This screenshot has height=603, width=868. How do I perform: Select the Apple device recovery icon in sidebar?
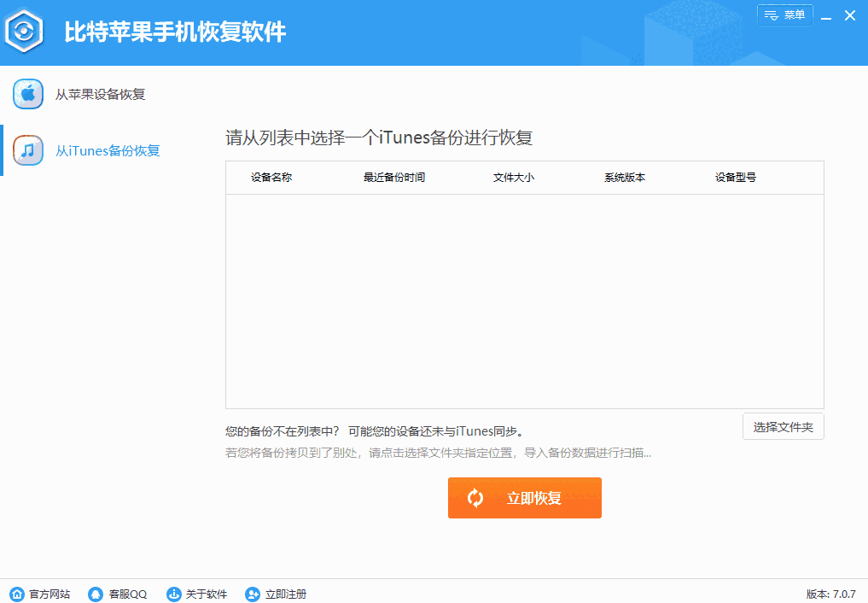point(28,94)
